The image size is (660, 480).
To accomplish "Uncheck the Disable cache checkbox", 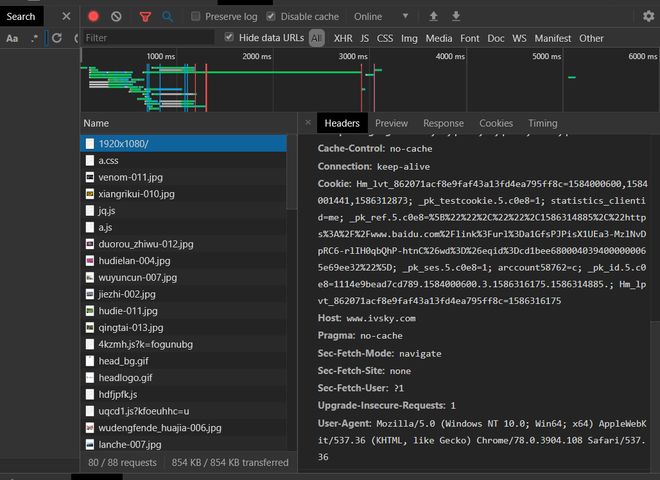I will [x=272, y=16].
